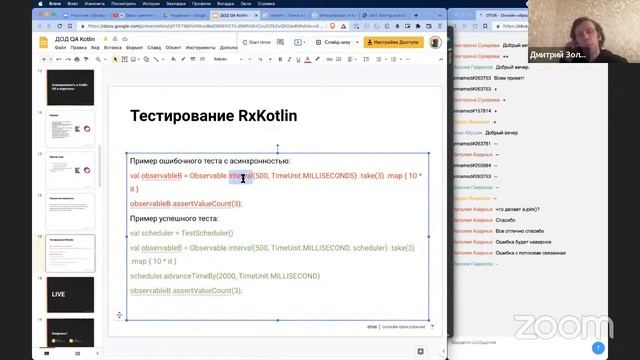Image resolution: width=640 pixels, height=360 pixels.
Task: Collapse the toolbar with up chevron
Action: [441, 60]
